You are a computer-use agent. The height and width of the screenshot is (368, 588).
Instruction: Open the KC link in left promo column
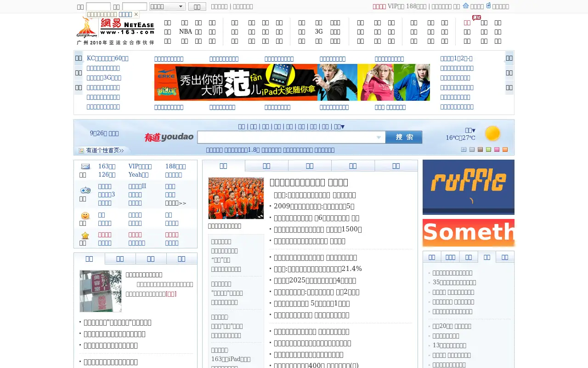coord(107,58)
